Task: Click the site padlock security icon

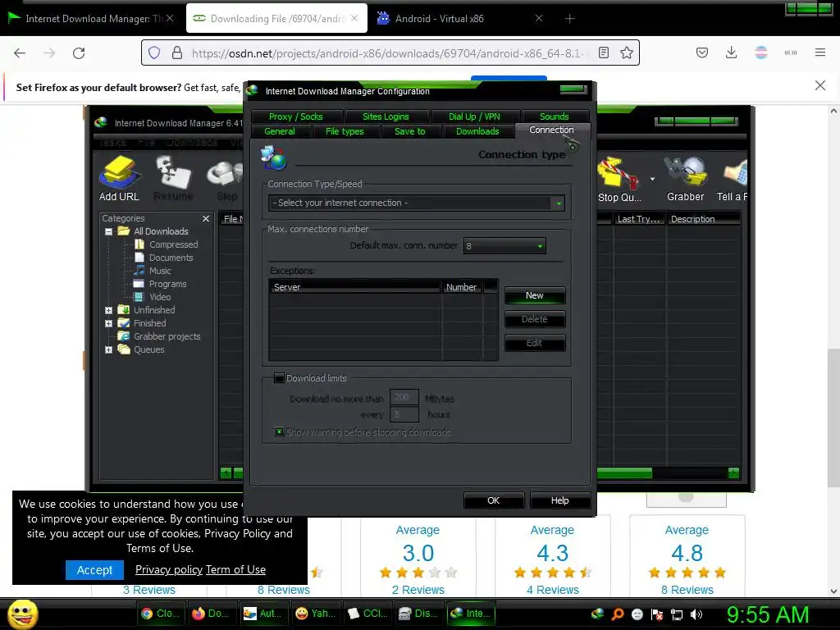Action: click(177, 52)
